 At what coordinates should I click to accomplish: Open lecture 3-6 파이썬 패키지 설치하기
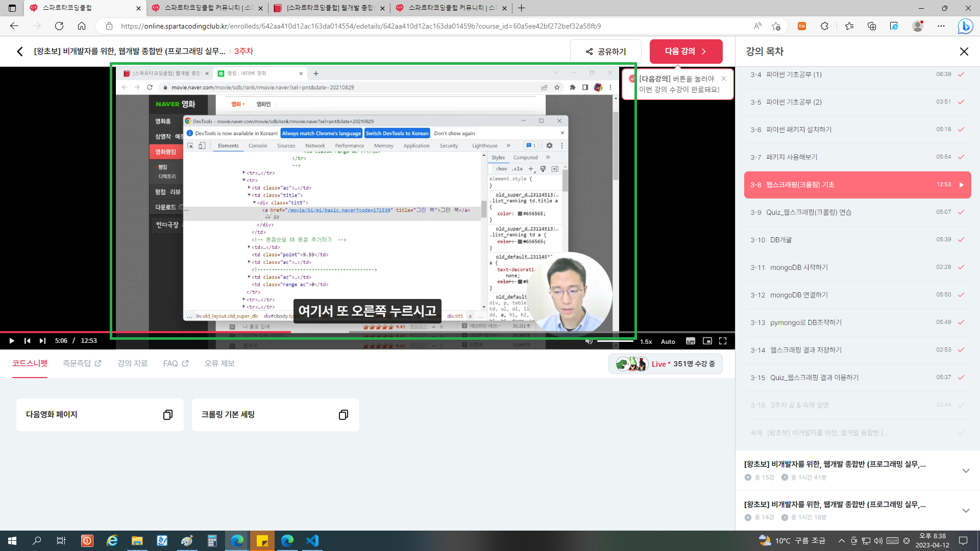point(857,130)
